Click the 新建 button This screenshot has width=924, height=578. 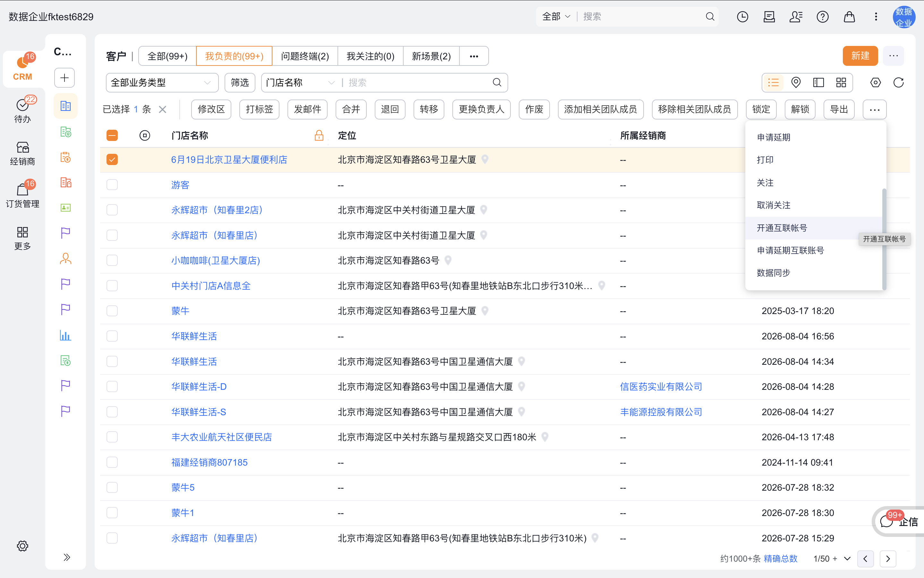pos(860,56)
